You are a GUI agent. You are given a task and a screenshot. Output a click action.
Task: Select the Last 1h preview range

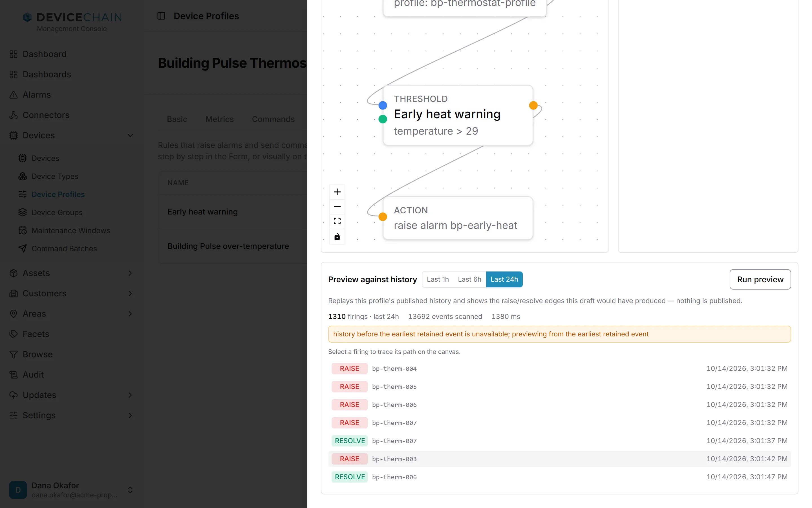[438, 279]
